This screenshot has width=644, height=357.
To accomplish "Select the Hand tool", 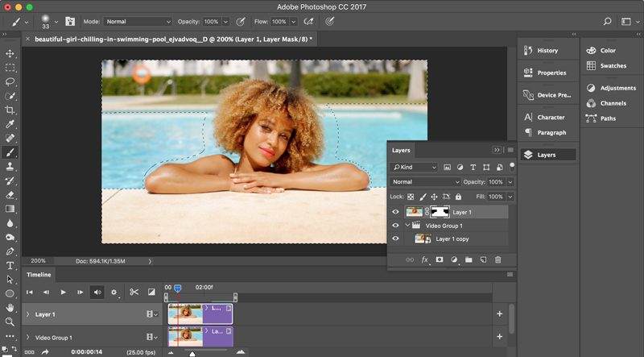I will tap(10, 308).
